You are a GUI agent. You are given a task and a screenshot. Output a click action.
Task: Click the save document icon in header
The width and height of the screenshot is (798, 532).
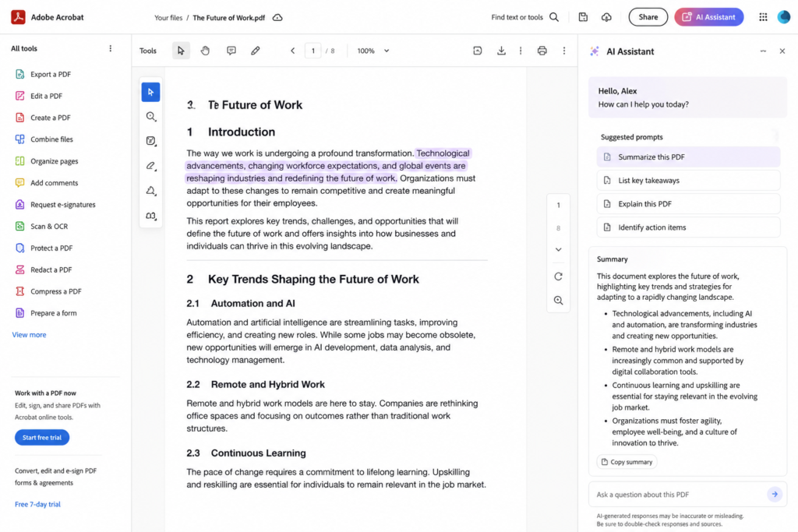583,17
